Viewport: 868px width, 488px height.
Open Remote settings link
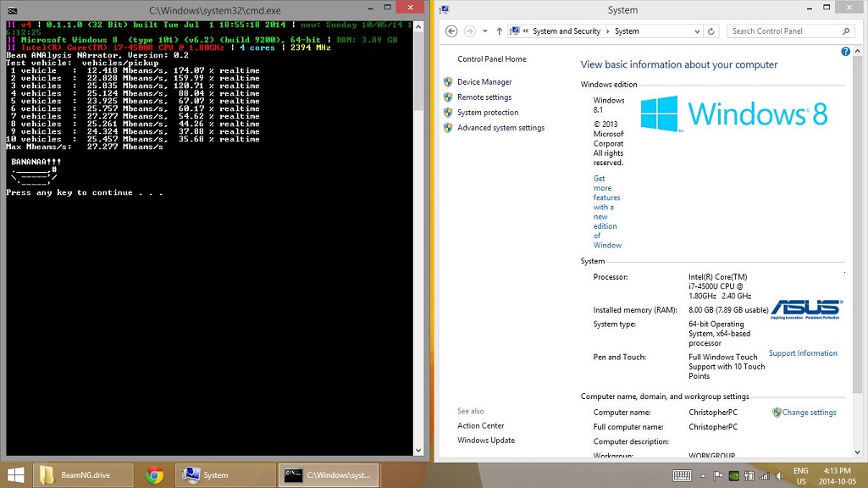(484, 97)
